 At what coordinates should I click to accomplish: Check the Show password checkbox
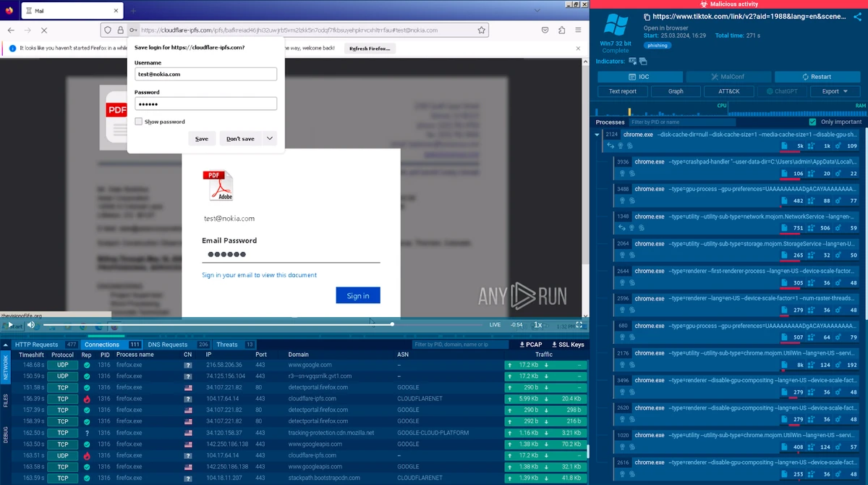pos(138,122)
